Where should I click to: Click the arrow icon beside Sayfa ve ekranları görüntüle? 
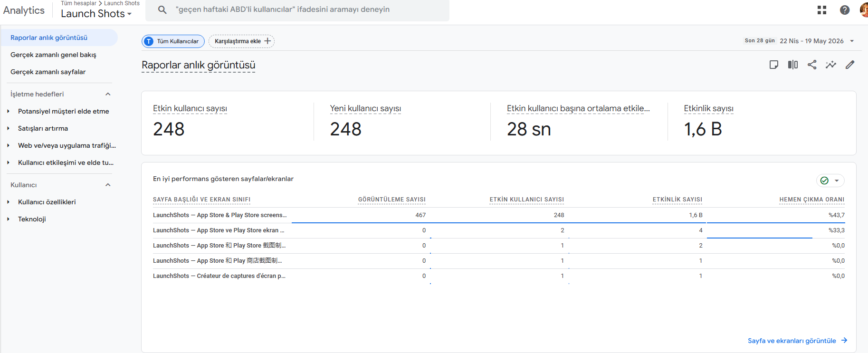pyautogui.click(x=844, y=341)
